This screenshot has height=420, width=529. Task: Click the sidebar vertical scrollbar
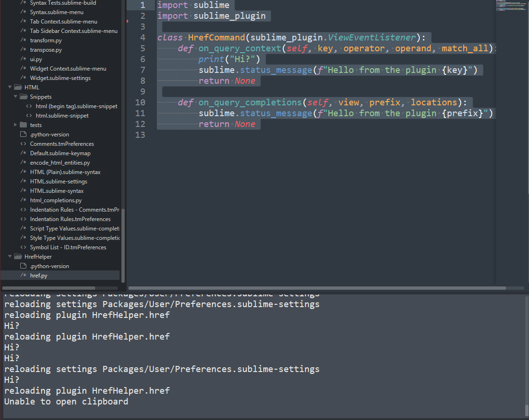point(123,246)
